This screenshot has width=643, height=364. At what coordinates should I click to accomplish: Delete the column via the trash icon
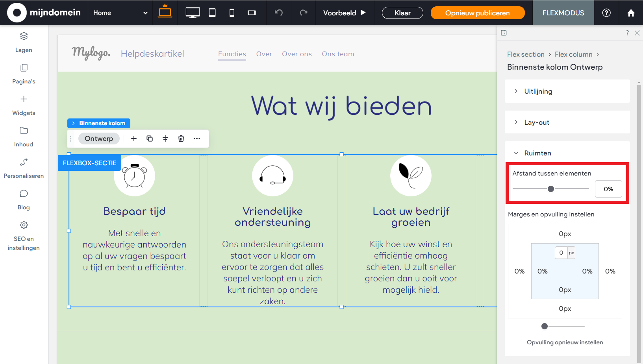(181, 139)
